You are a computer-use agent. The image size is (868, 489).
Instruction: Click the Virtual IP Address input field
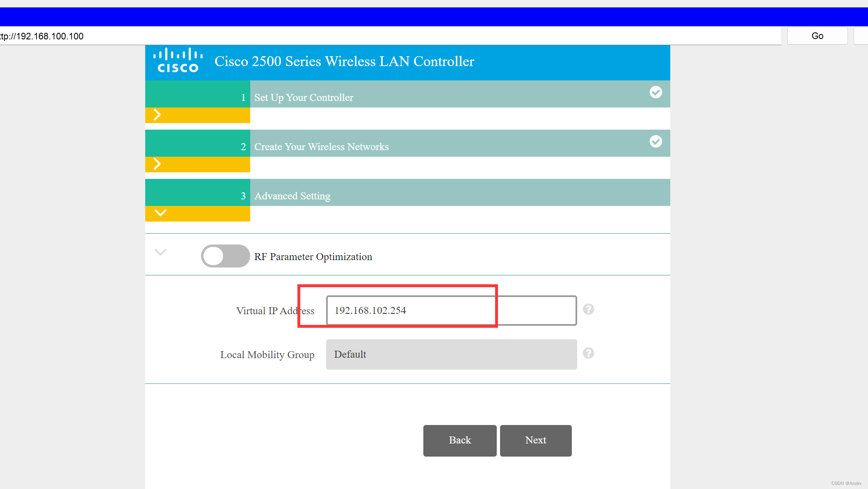click(451, 310)
